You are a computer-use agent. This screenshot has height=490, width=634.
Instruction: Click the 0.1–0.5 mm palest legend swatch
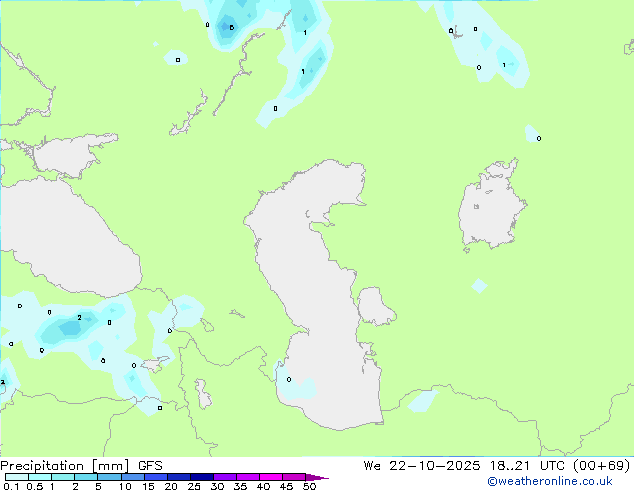click(17, 477)
